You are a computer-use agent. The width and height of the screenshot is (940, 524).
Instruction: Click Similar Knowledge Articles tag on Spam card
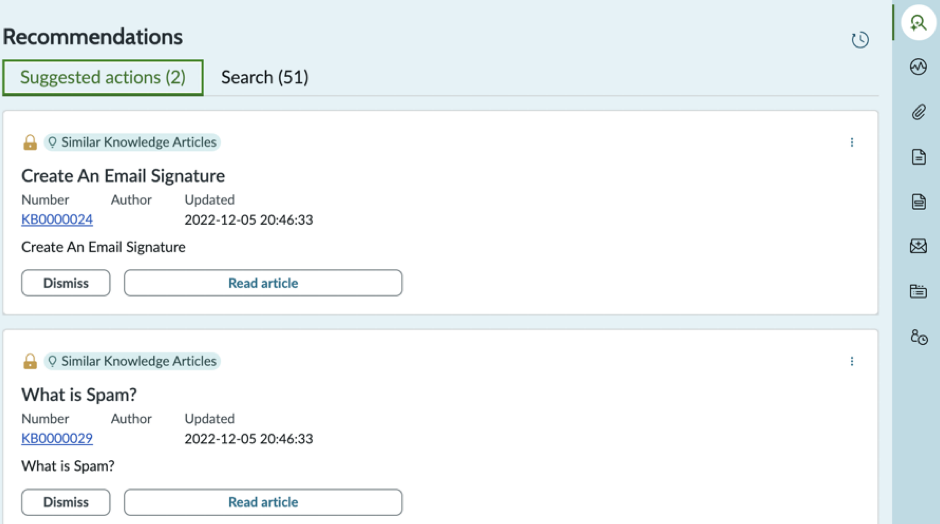pos(132,361)
